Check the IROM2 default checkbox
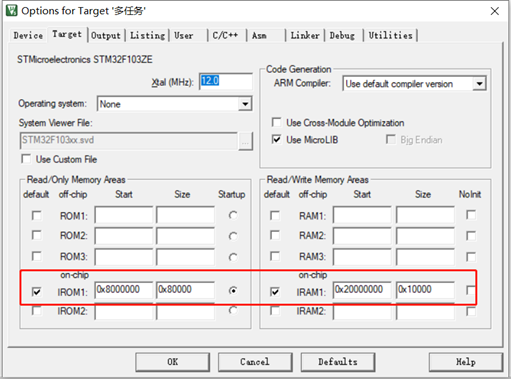511x379 pixels. pyautogui.click(x=36, y=311)
